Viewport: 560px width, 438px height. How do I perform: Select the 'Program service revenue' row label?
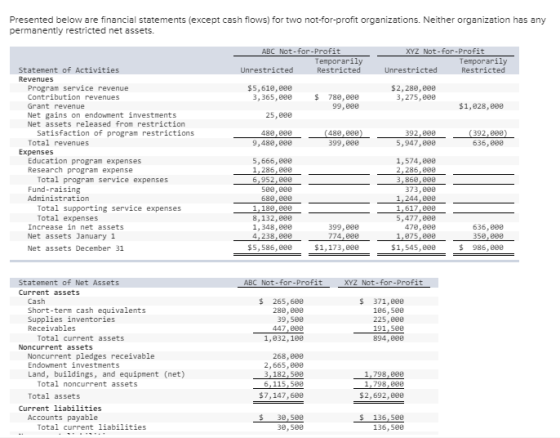(78, 88)
